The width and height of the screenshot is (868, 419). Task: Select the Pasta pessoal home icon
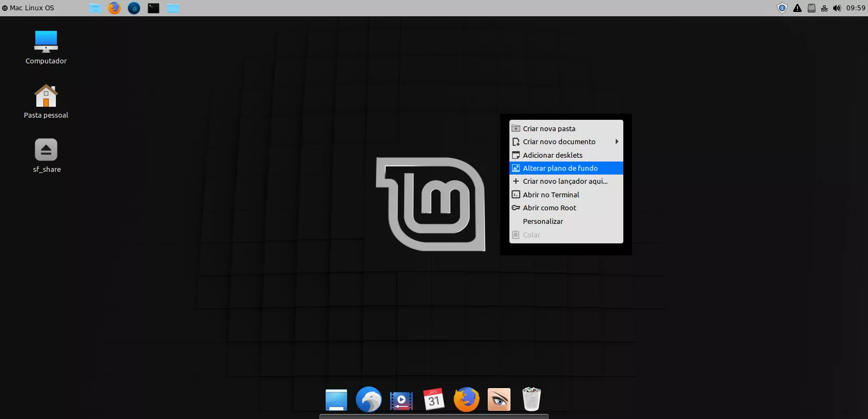pyautogui.click(x=46, y=96)
